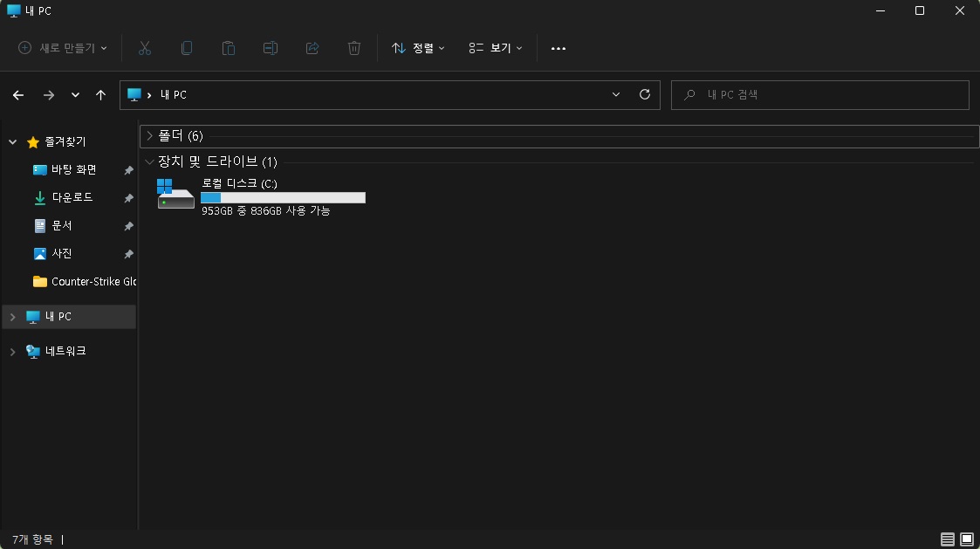The image size is (980, 549).
Task: Open the 새로 만들기 menu
Action: tap(61, 48)
